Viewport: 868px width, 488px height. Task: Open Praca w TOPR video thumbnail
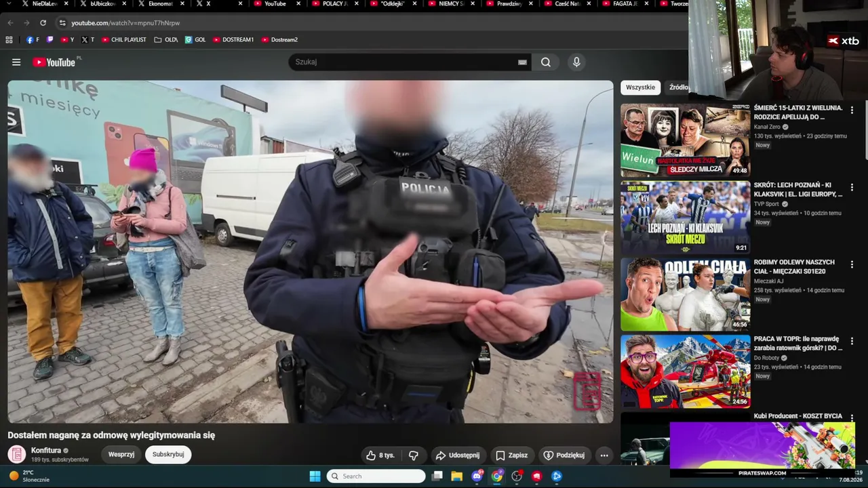click(x=685, y=371)
